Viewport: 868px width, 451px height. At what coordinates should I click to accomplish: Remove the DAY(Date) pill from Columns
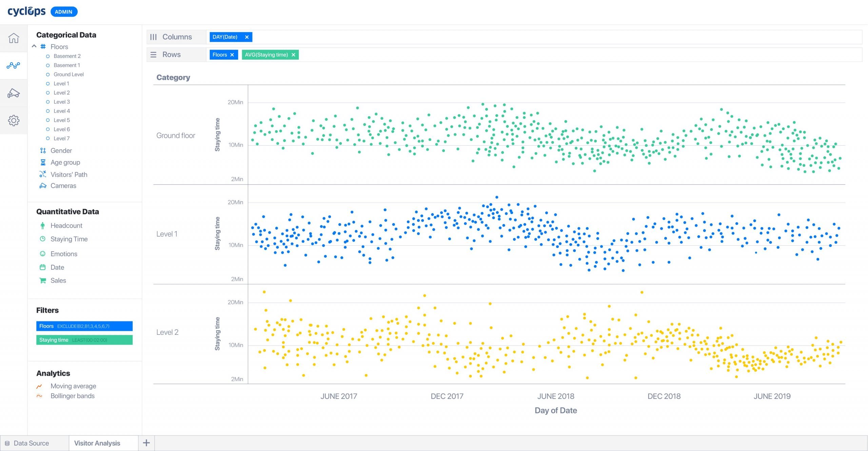247,37
